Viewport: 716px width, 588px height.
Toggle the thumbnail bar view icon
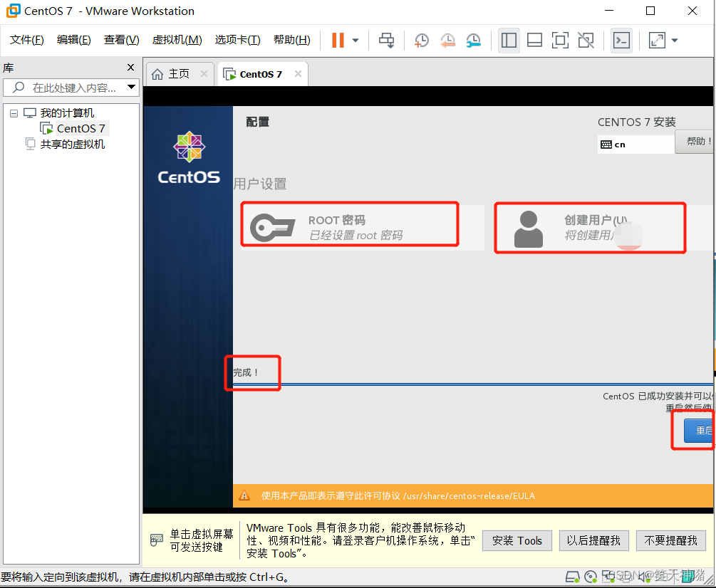[534, 40]
